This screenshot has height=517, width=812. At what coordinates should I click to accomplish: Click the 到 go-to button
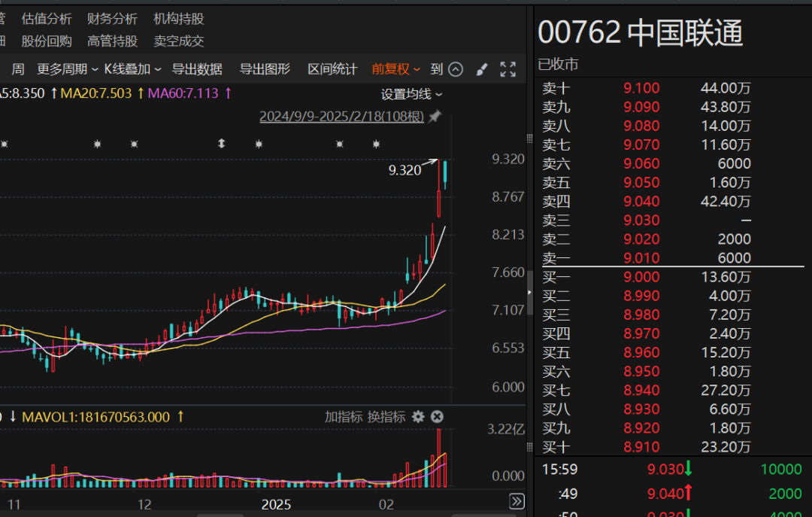pyautogui.click(x=437, y=69)
